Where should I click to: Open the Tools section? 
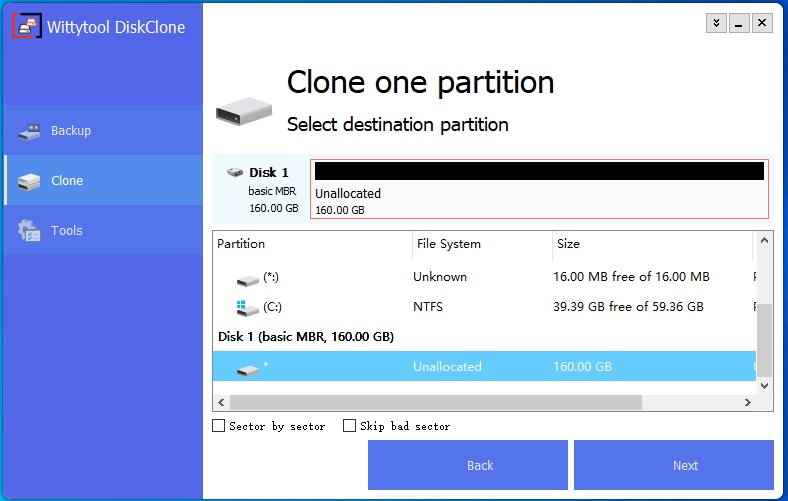104,230
